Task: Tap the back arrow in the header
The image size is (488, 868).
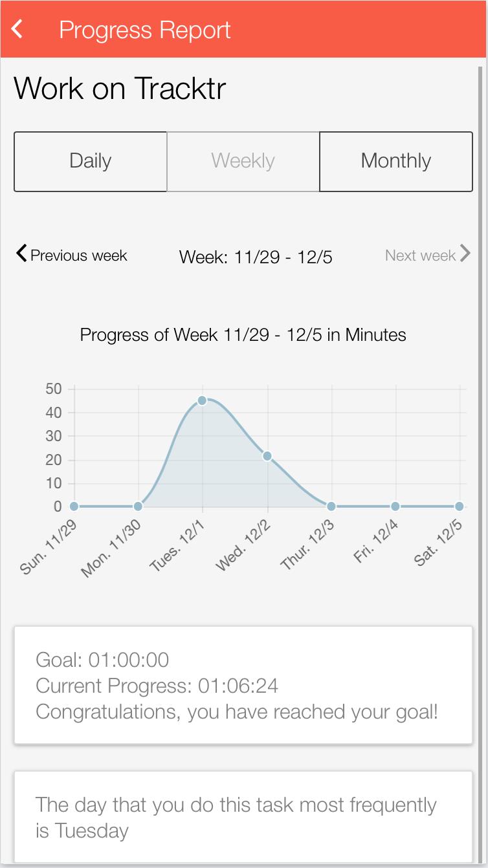Action: [x=18, y=29]
